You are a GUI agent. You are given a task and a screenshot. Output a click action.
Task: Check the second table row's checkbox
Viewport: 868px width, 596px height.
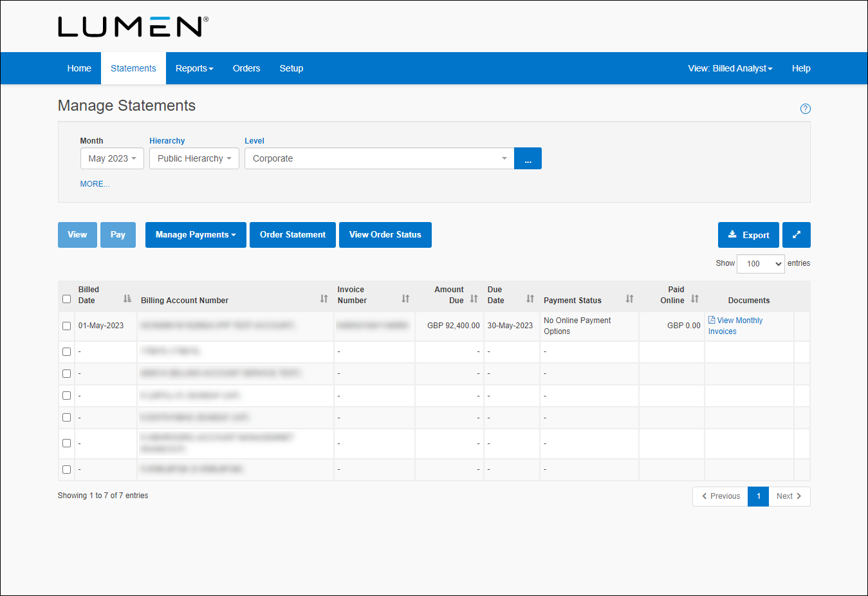(66, 351)
